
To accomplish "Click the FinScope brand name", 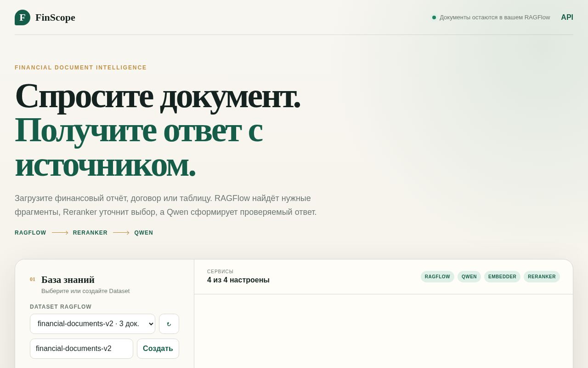I will [x=55, y=17].
